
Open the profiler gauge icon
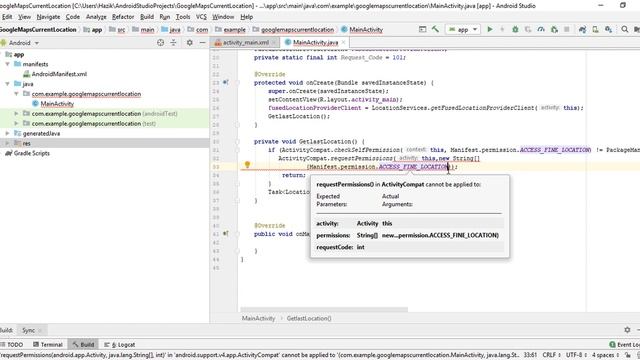pyautogui.click(x=541, y=29)
